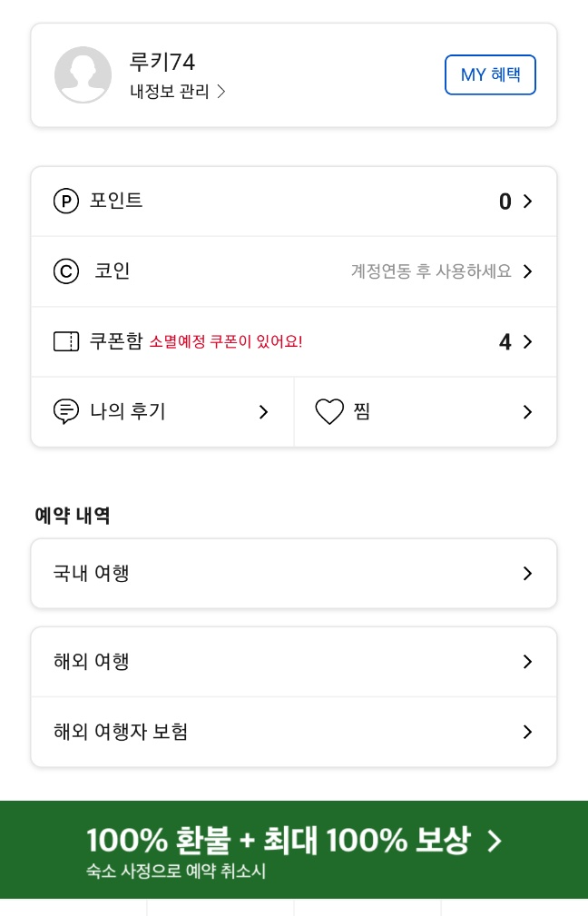Viewport: 588px width, 916px height.
Task: Select 해외 여행자 보험 menu entry
Action: tap(293, 732)
